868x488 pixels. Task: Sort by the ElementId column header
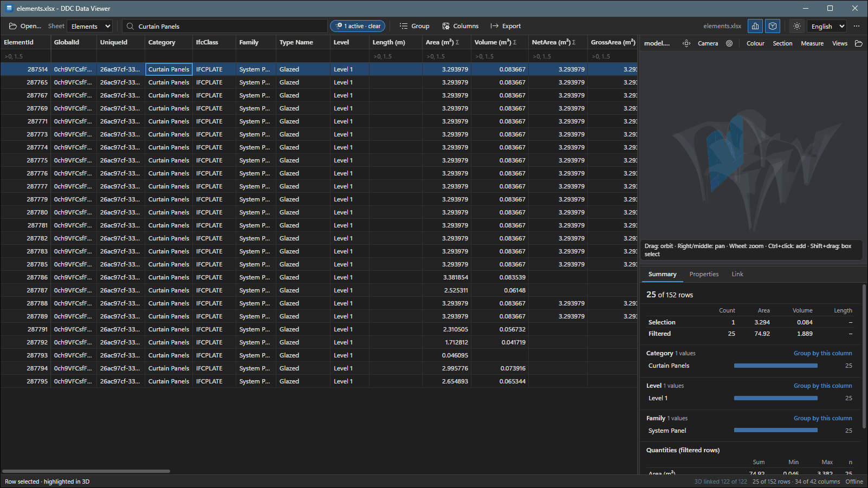click(25, 42)
